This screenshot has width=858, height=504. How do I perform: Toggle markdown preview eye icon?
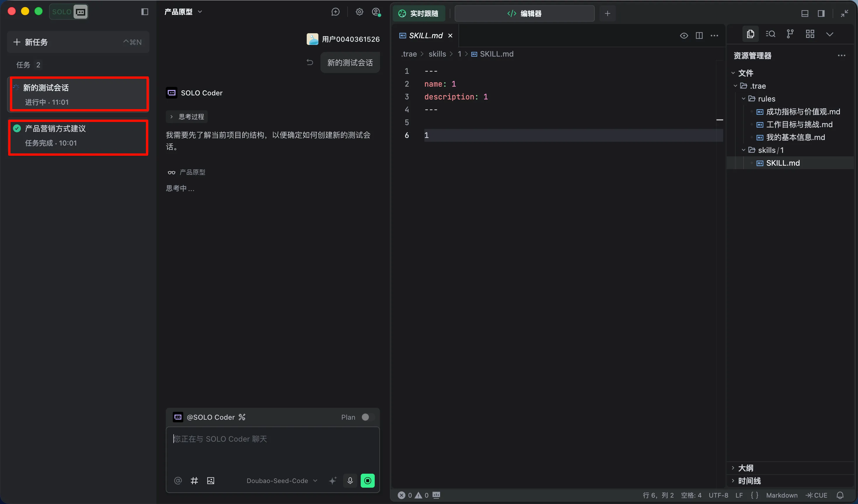[684, 36]
